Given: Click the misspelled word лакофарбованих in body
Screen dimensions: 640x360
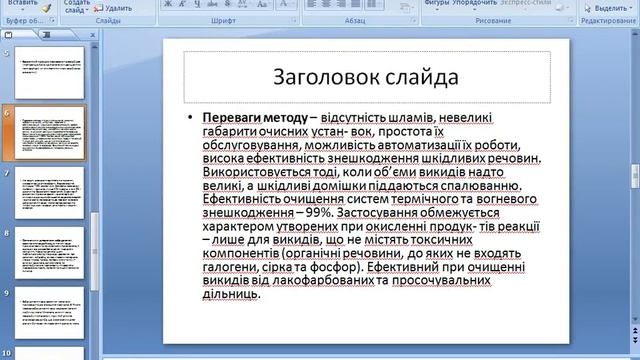Looking at the screenshot, I should click(x=323, y=280).
